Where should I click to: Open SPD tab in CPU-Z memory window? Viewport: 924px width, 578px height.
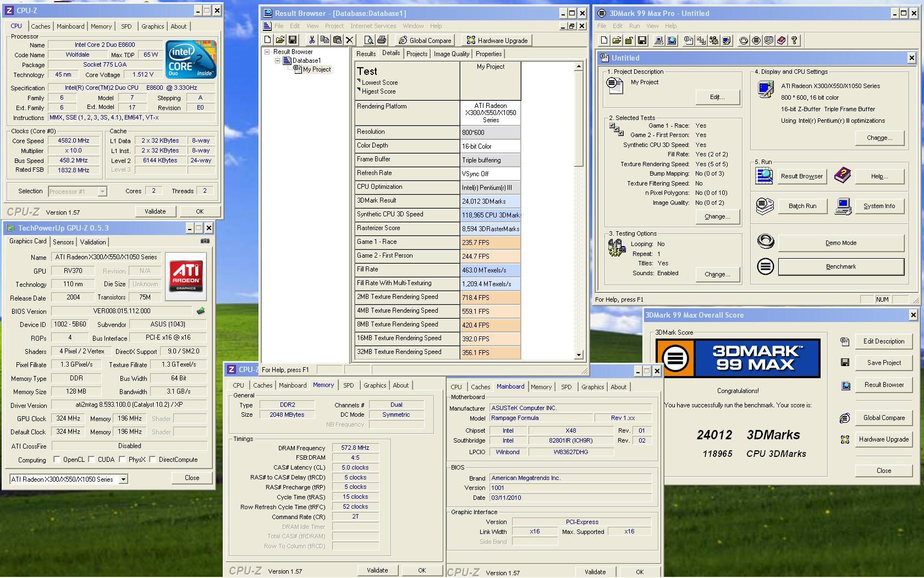tap(349, 385)
